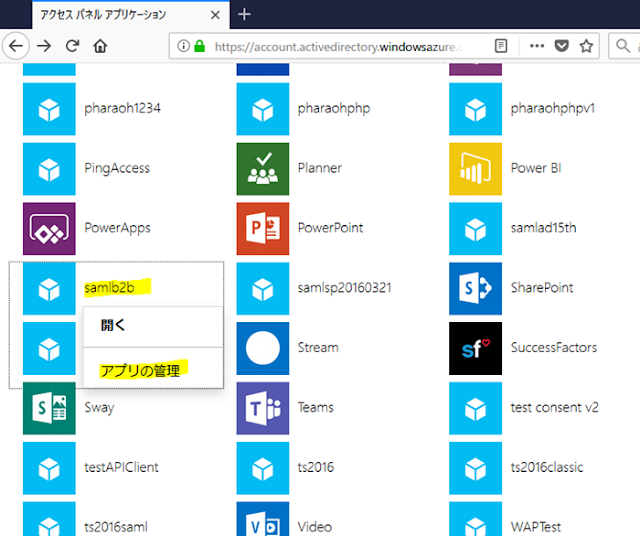The image size is (640, 536).
Task: Open the PowerPoint icon
Action: 262,229
